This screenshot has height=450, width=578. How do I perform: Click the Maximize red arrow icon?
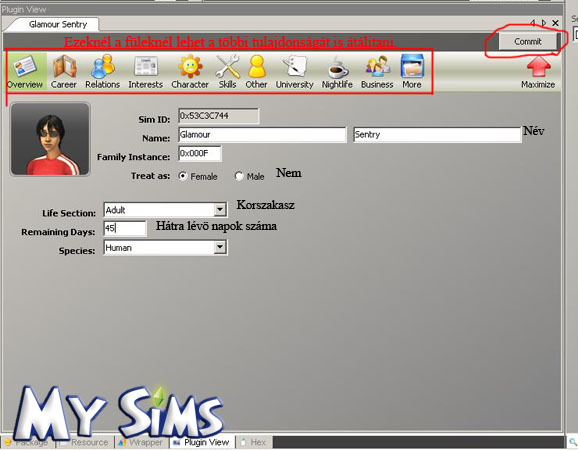coord(538,67)
